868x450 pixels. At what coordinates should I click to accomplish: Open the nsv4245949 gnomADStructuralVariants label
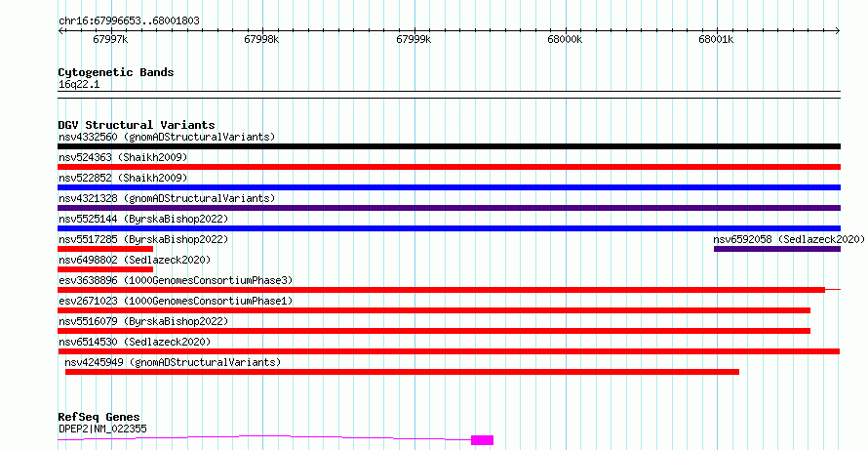click(173, 362)
